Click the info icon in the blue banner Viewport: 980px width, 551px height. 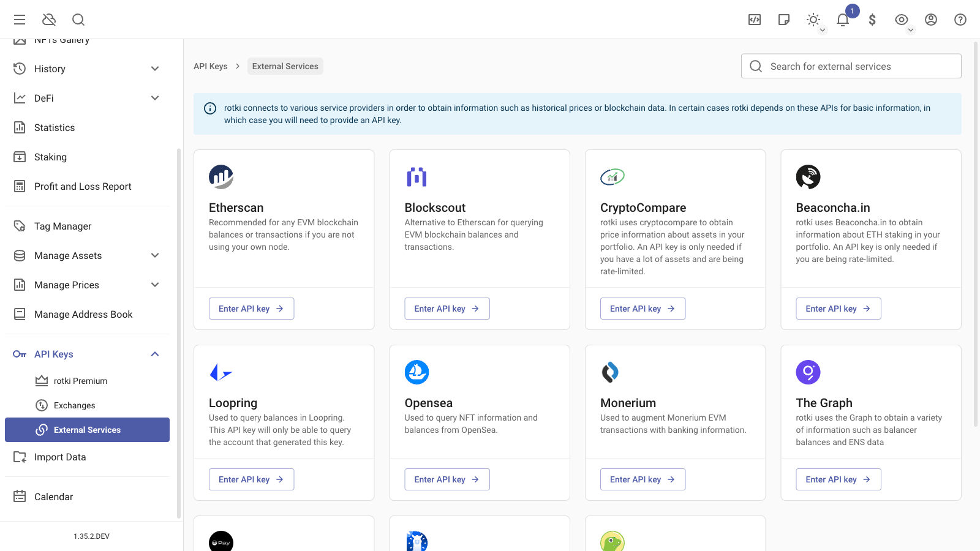[210, 108]
